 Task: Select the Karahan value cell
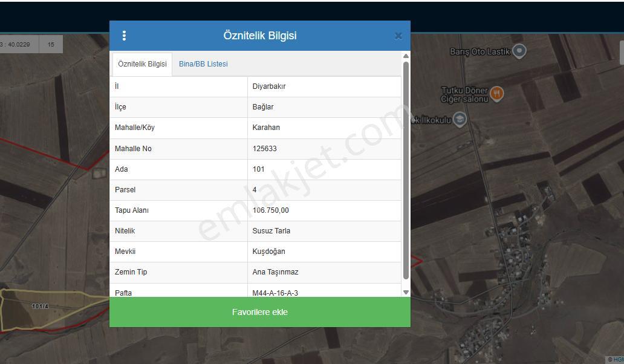coord(324,128)
